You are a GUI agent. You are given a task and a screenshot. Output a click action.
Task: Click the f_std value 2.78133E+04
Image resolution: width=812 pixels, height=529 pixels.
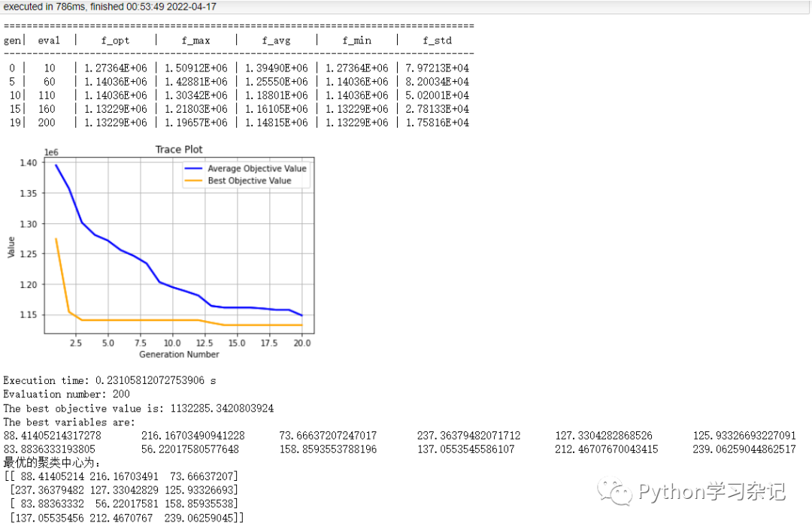coord(438,109)
